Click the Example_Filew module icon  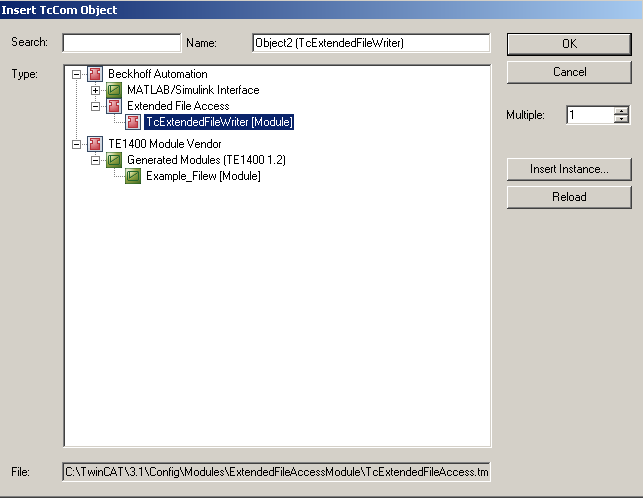[x=133, y=176]
